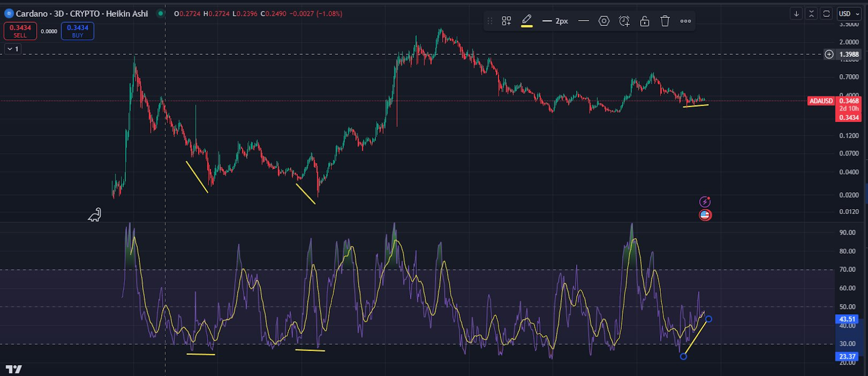Click the purple lightning event icon

pyautogui.click(x=705, y=202)
